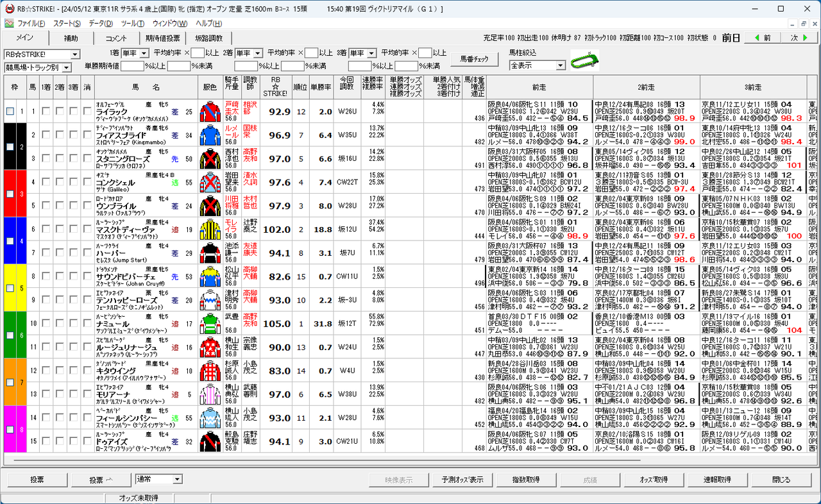Click the silks icon for テンハッピーローズ
The width and height of the screenshot is (821, 504).
click(210, 299)
